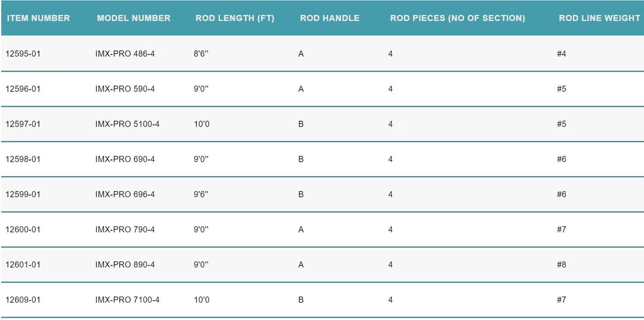Click model IMX-PRO 486-4
Screen dimensions: 644x320
(125, 54)
